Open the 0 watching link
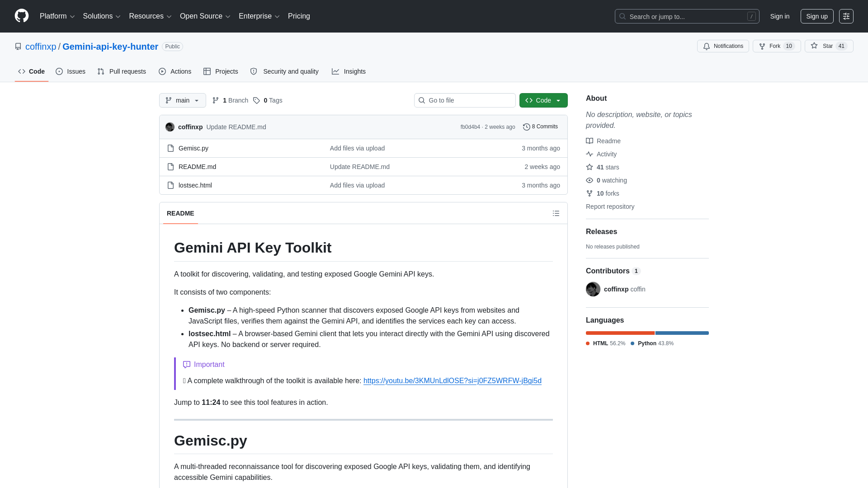 point(606,180)
